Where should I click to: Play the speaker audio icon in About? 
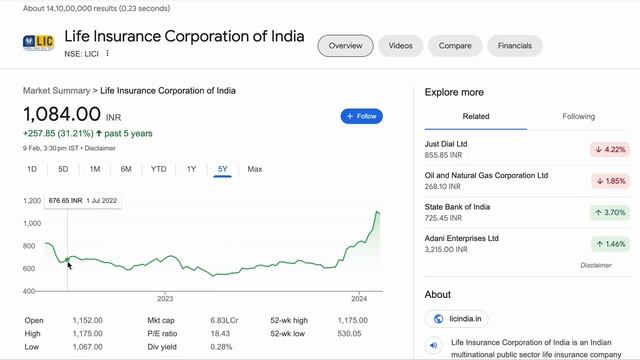[433, 345]
